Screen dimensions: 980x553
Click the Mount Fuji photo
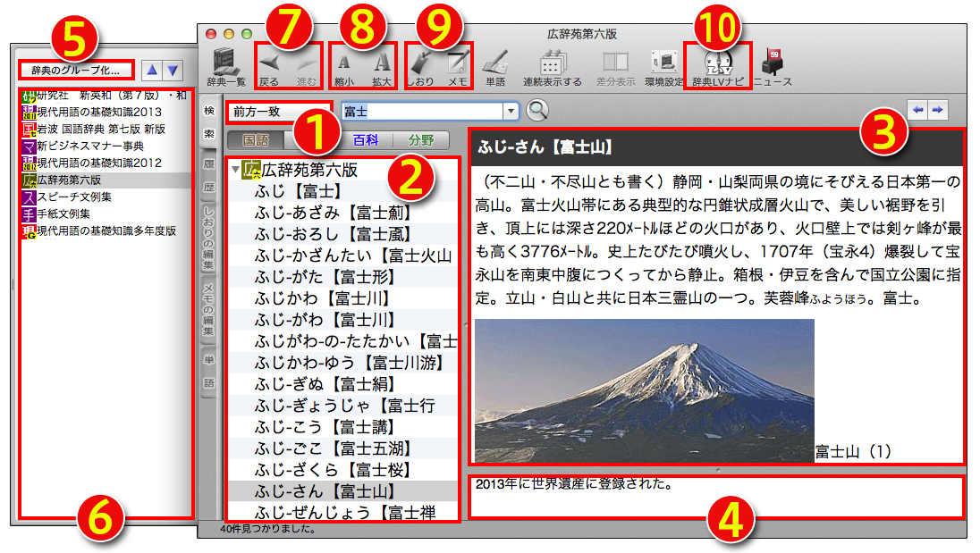coord(645,390)
